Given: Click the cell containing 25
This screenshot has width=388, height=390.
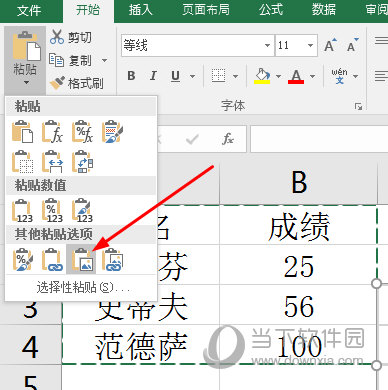Looking at the screenshot, I should coord(299,265).
